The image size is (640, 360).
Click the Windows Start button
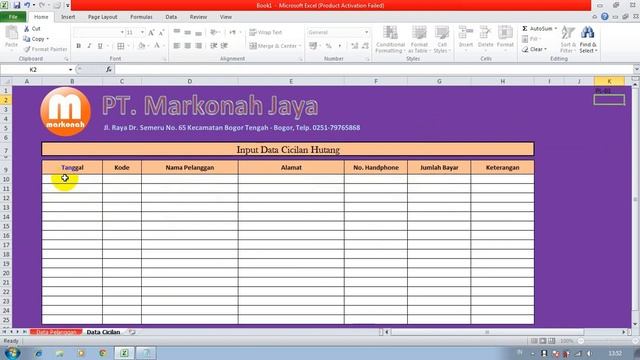tap(11, 353)
